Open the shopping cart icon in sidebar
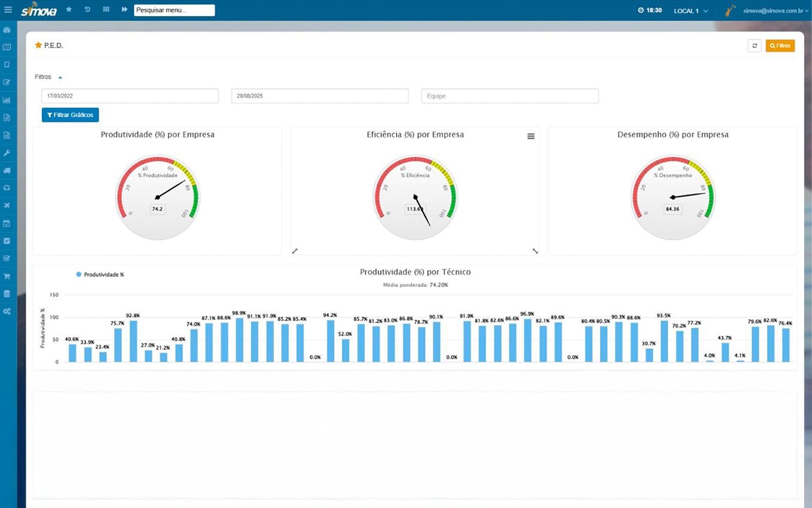The height and width of the screenshot is (508, 812). click(x=7, y=276)
